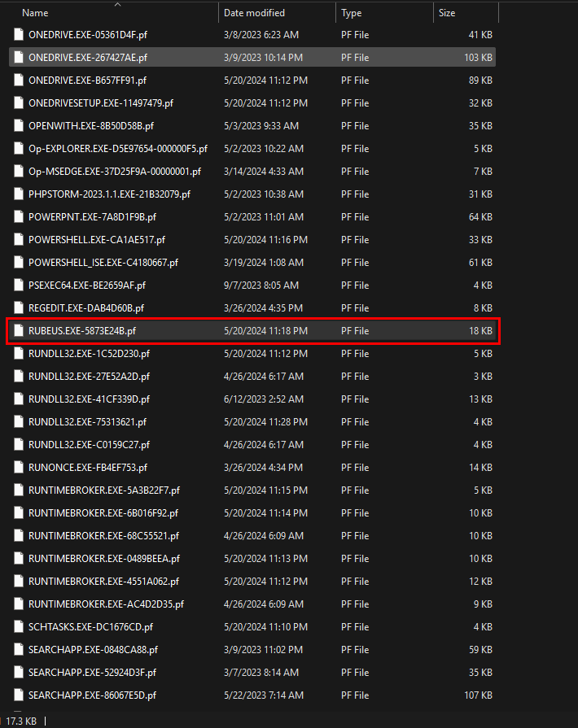This screenshot has height=728, width=578.
Task: Select PHPSTORM-2023.1.1.EXE-21B32079.pf file icon
Action: click(x=19, y=194)
